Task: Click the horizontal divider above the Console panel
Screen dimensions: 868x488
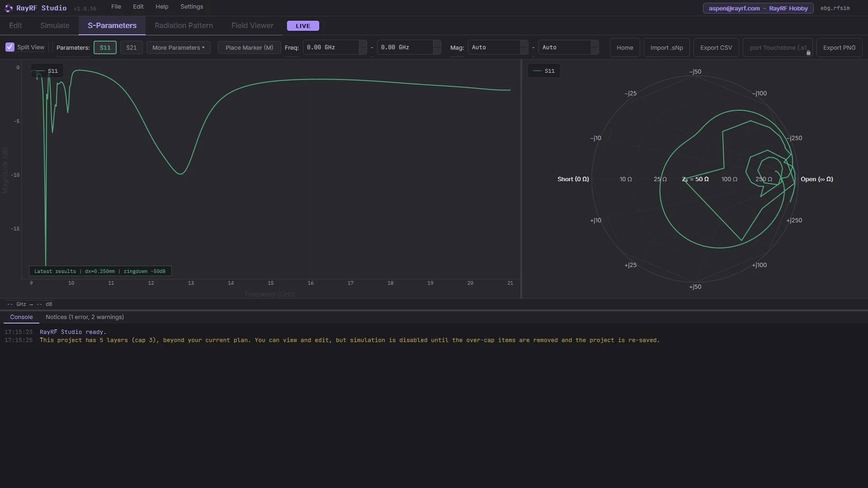Action: coord(434,310)
